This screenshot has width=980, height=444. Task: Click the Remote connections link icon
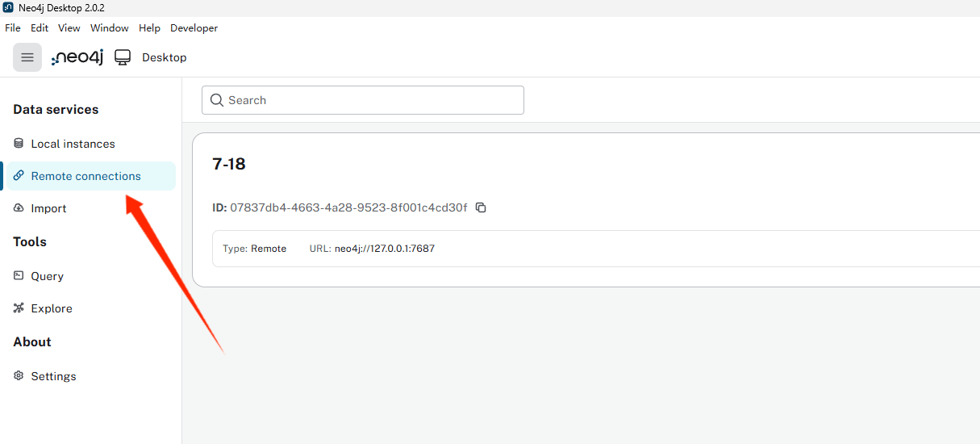pos(19,176)
